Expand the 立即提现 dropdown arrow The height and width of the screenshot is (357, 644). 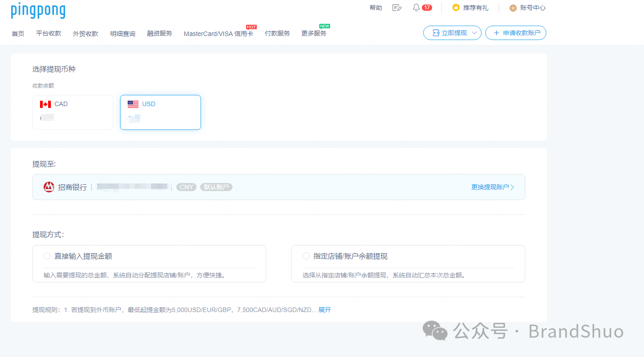[x=475, y=32]
